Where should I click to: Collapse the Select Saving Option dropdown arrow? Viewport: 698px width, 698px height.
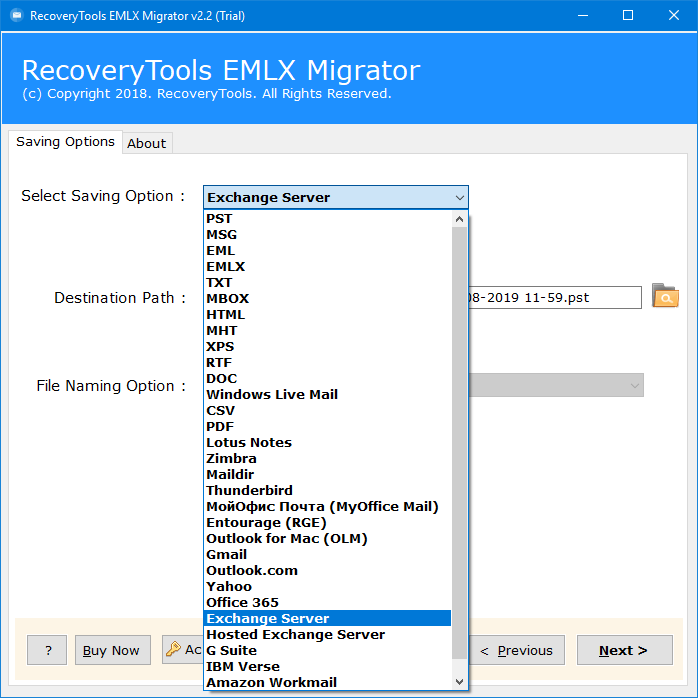[459, 198]
